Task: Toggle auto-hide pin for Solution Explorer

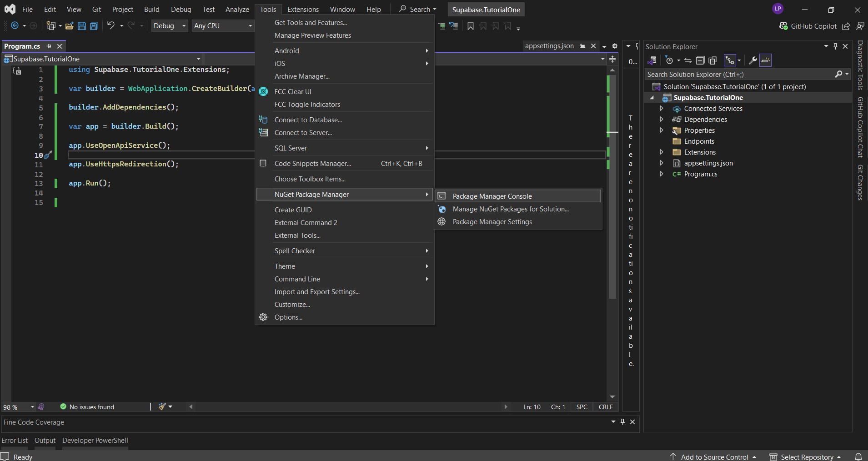Action: click(835, 46)
